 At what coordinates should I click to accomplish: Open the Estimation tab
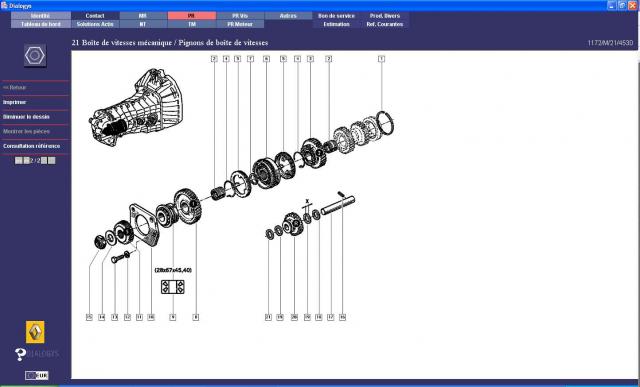[336, 24]
